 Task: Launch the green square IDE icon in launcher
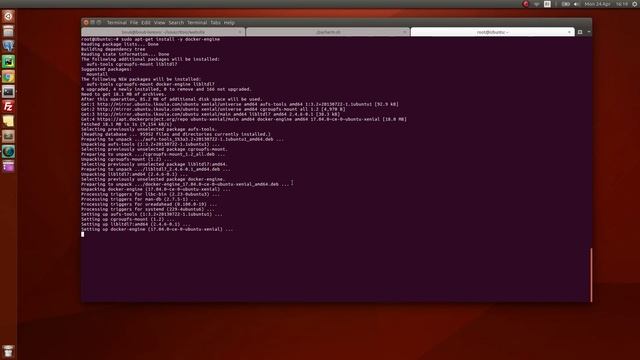8,62
